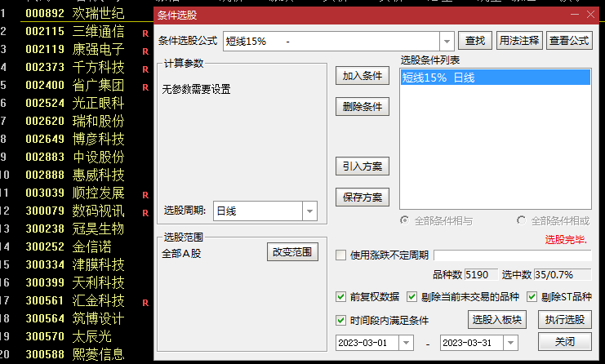Select stock 002620 瑞和股份 row
This screenshot has height=364, width=605.
click(75, 121)
